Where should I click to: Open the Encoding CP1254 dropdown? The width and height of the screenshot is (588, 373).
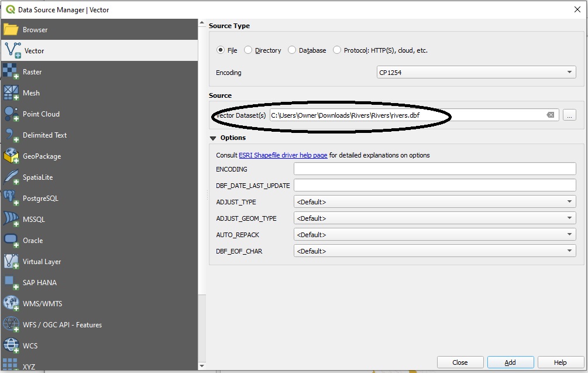[476, 73]
